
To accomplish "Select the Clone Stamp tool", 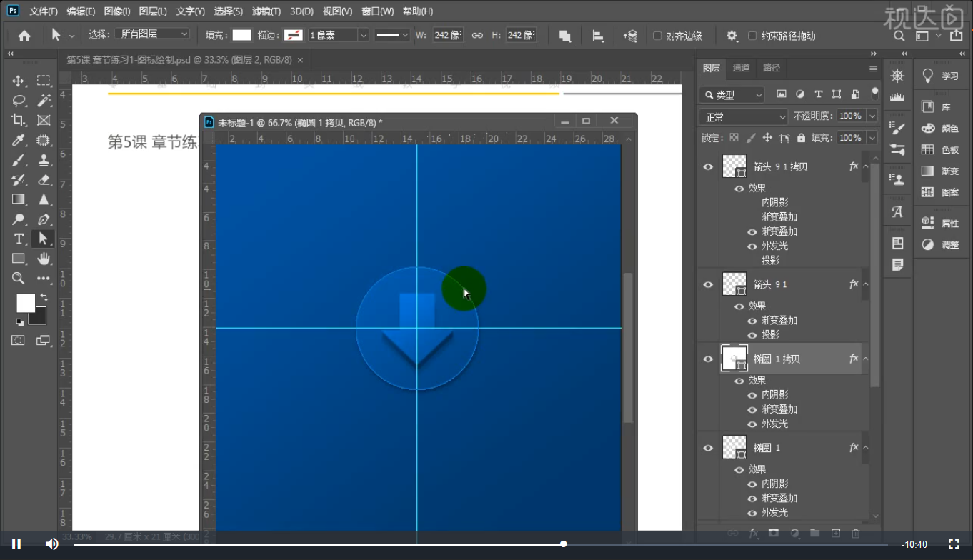I will [44, 160].
